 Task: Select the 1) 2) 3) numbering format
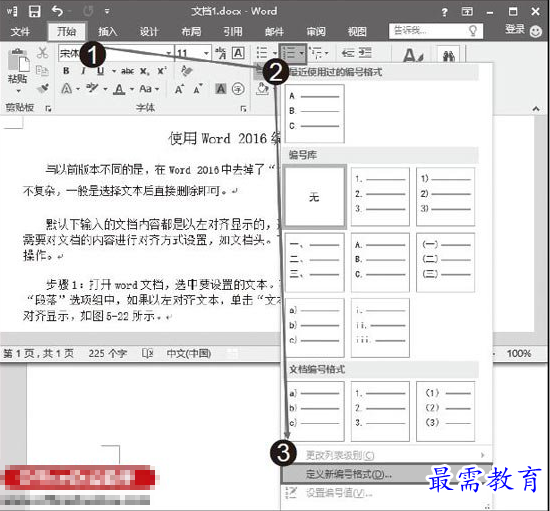(x=445, y=197)
